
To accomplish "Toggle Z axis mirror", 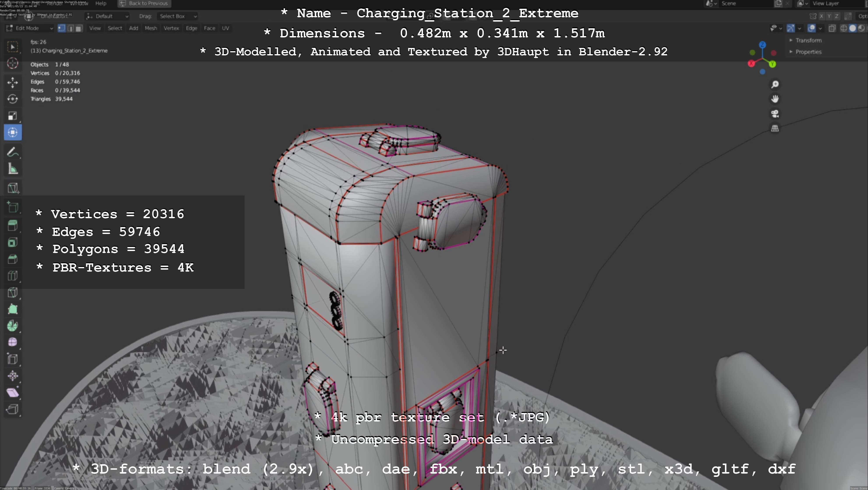I will pyautogui.click(x=836, y=16).
